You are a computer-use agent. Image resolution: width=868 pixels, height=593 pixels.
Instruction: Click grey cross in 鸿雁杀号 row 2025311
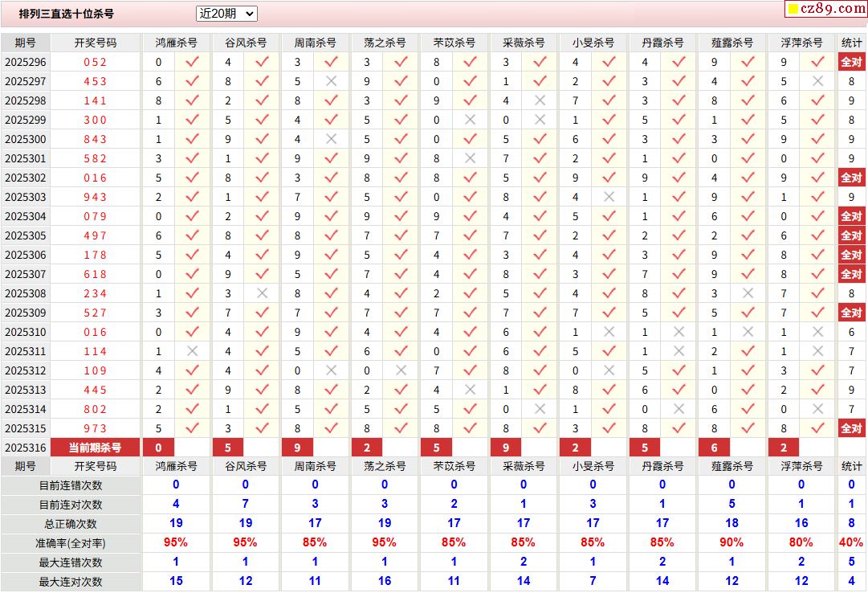click(192, 351)
